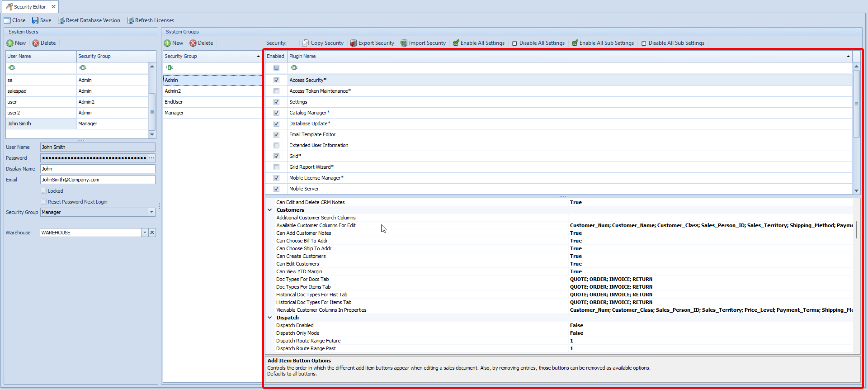Add a new user in System Users
The image size is (868, 390).
(16, 43)
